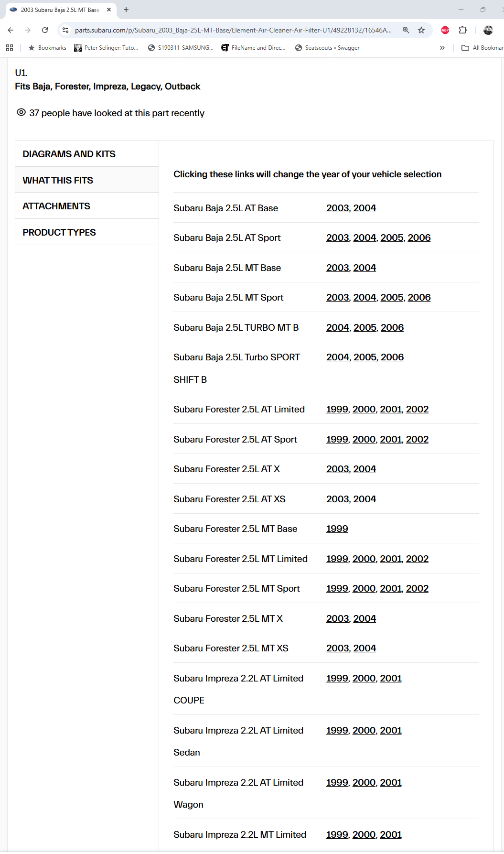Open the profile avatar icon
504x854 pixels.
pyautogui.click(x=488, y=30)
